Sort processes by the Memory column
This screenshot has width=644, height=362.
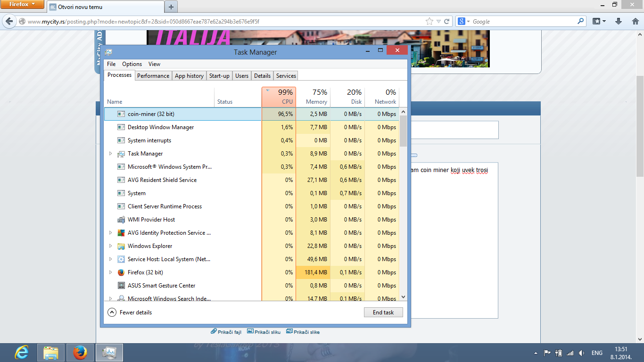tap(313, 97)
